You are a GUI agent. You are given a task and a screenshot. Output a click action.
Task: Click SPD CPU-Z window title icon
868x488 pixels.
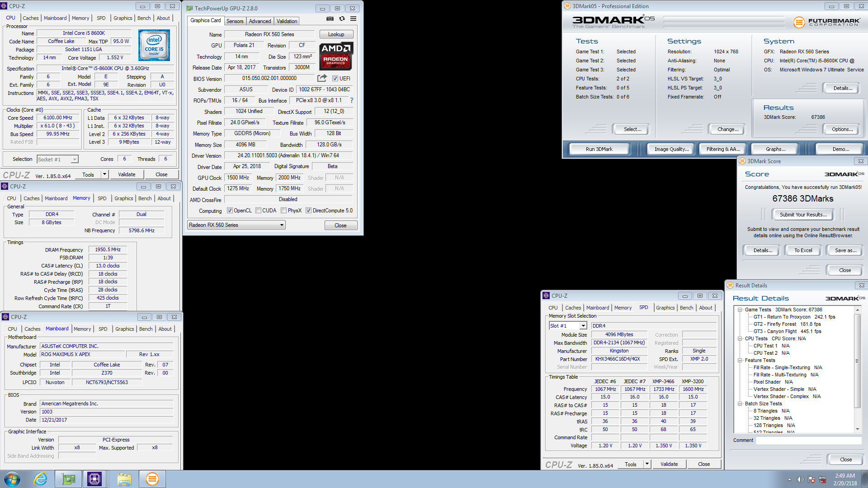546,296
